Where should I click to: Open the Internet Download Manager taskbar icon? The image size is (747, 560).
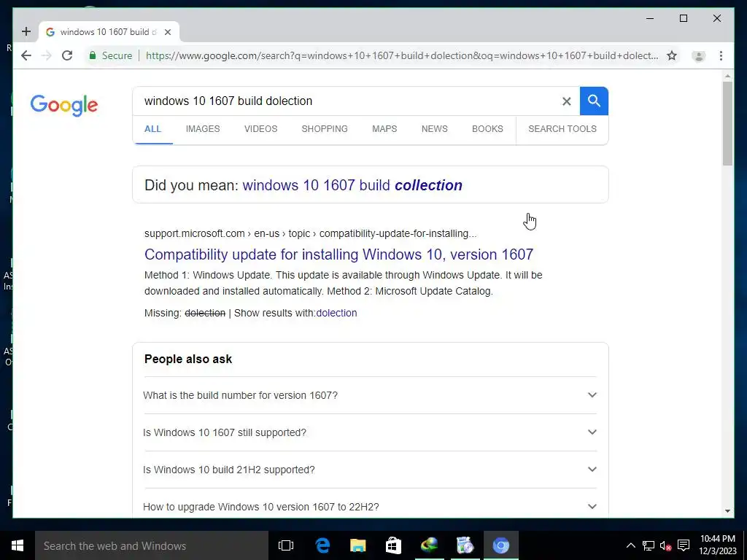click(x=429, y=545)
